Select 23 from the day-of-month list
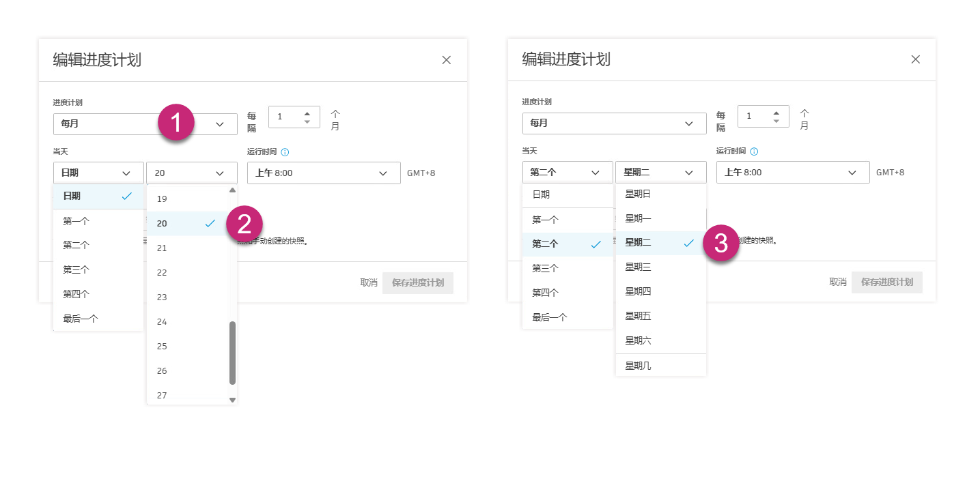 (162, 297)
